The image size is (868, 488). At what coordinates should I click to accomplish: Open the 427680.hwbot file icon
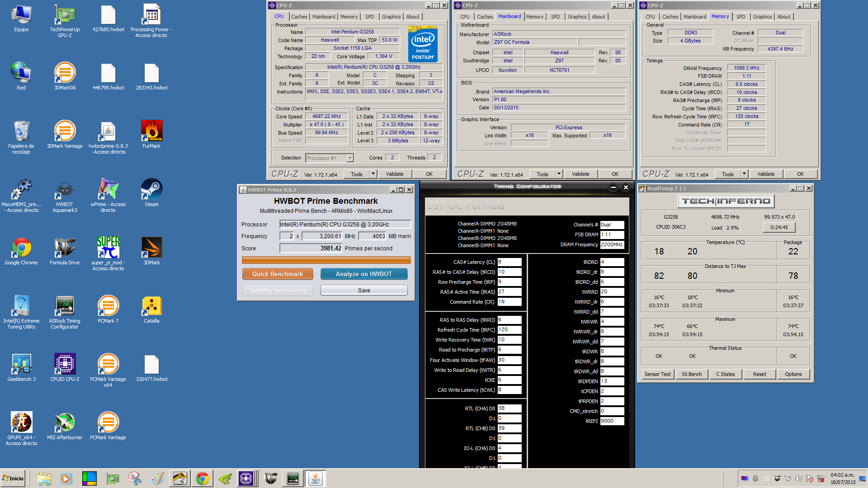tap(108, 18)
